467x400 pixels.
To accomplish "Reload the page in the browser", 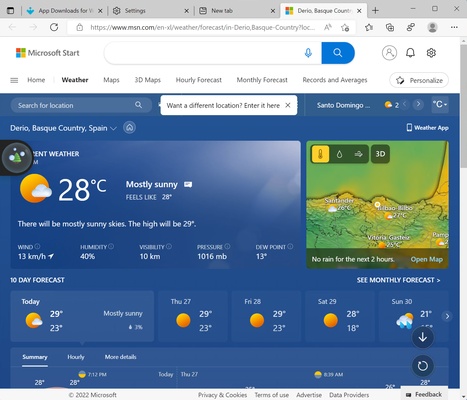I will click(54, 27).
